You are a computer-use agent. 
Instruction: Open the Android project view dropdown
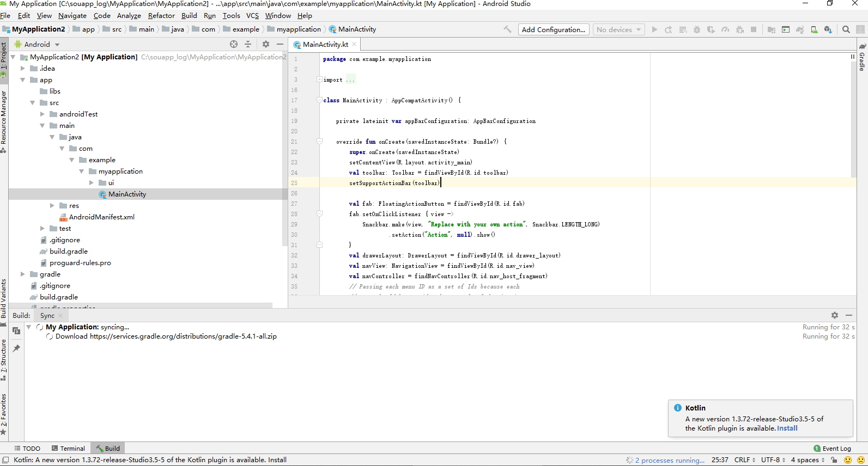[x=37, y=44]
